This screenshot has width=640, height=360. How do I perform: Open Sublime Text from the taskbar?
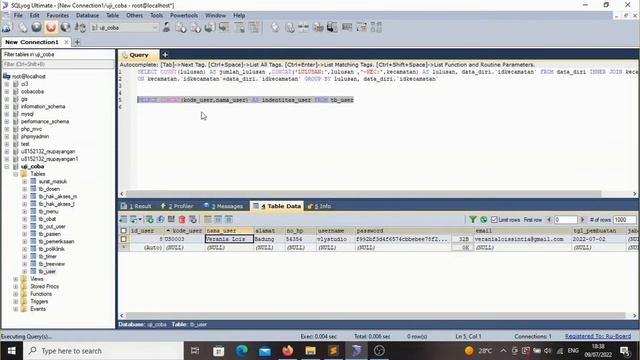pyautogui.click(x=333, y=351)
